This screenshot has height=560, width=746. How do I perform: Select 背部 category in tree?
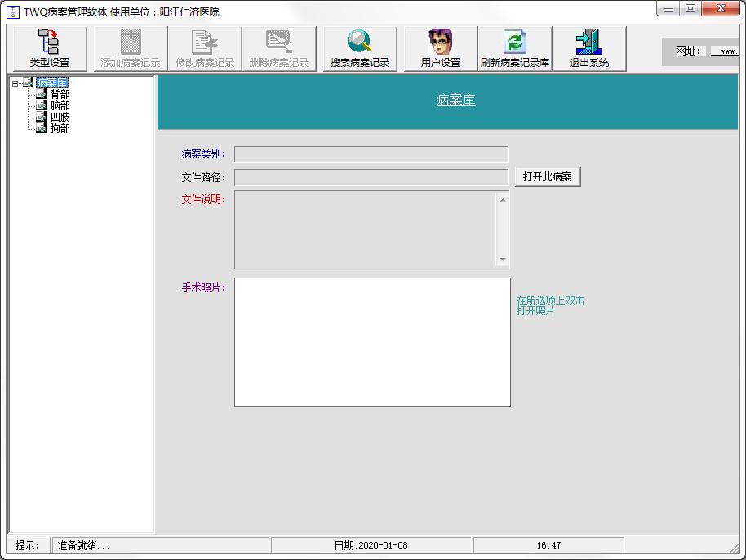tap(60, 94)
